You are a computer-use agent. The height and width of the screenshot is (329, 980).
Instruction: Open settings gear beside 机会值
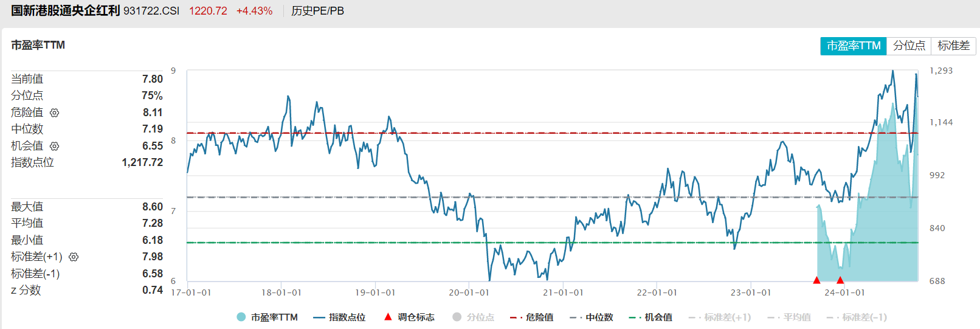coord(54,146)
